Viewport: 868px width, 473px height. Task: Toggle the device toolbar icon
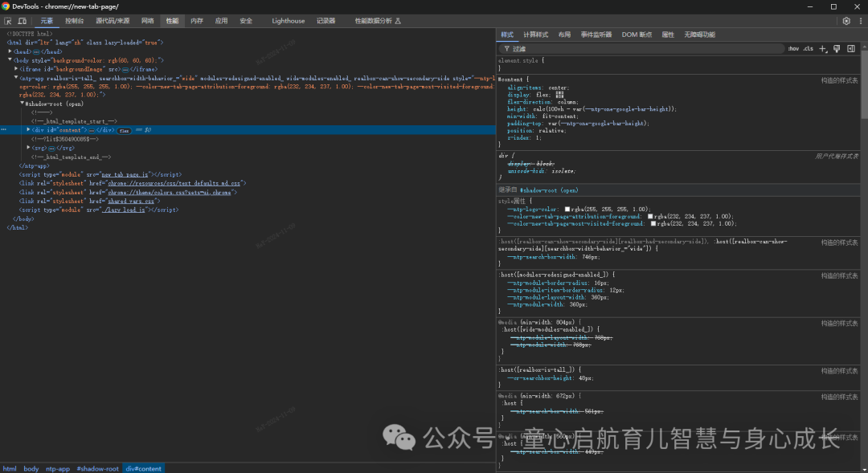(23, 21)
